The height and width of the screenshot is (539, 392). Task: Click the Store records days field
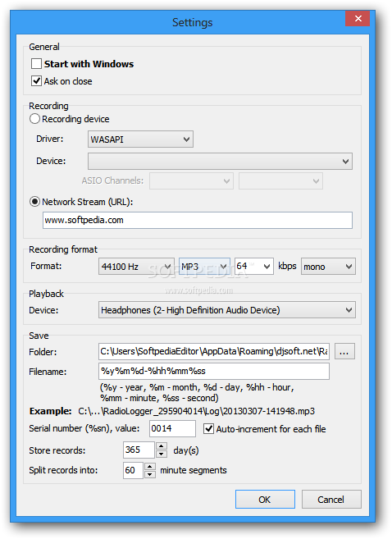tap(139, 450)
